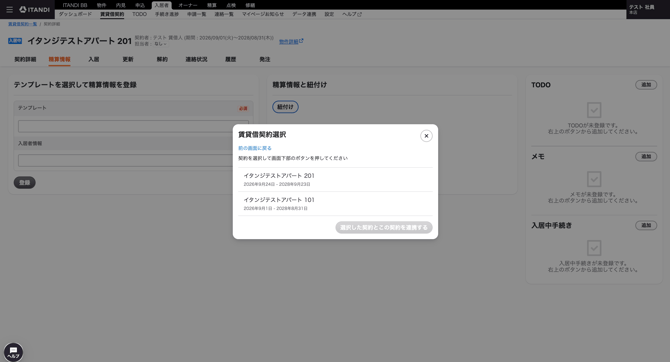Click 追加 button in 入居中手続き section
670x362 pixels.
coord(646,225)
